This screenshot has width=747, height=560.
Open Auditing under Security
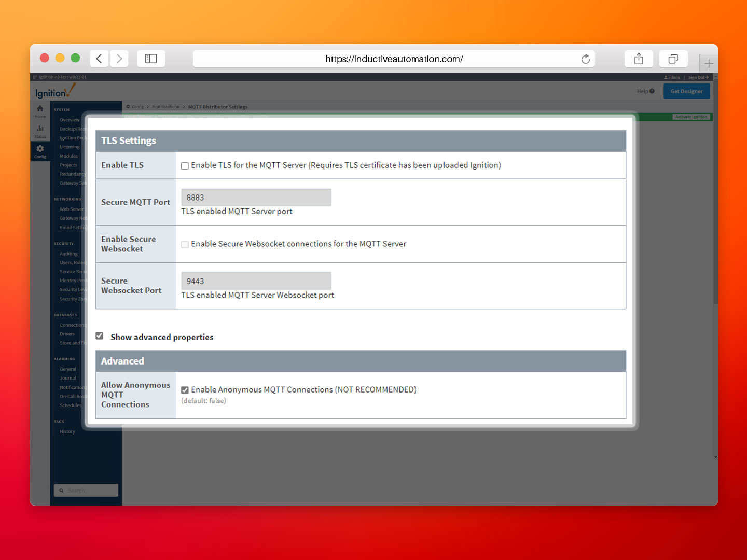(68, 254)
